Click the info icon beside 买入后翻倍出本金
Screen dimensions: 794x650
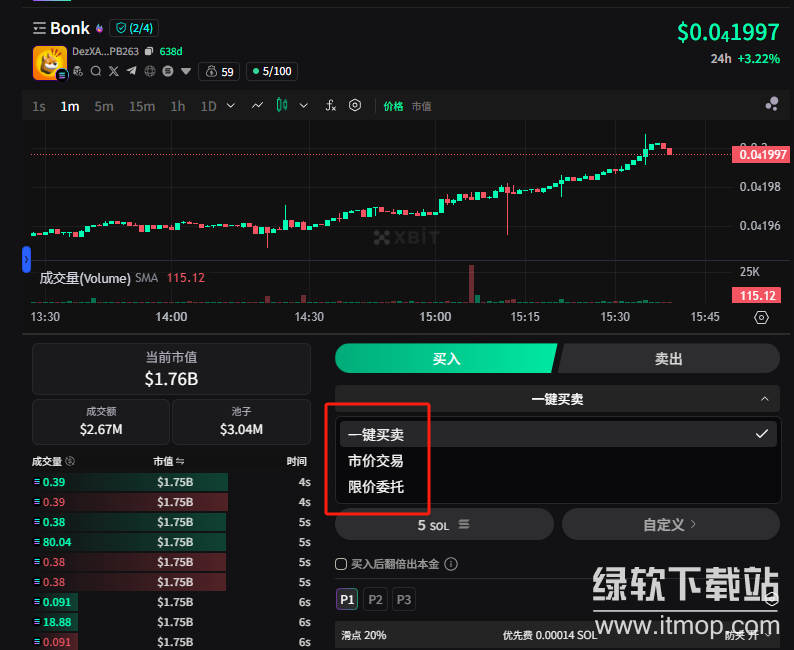coord(451,564)
